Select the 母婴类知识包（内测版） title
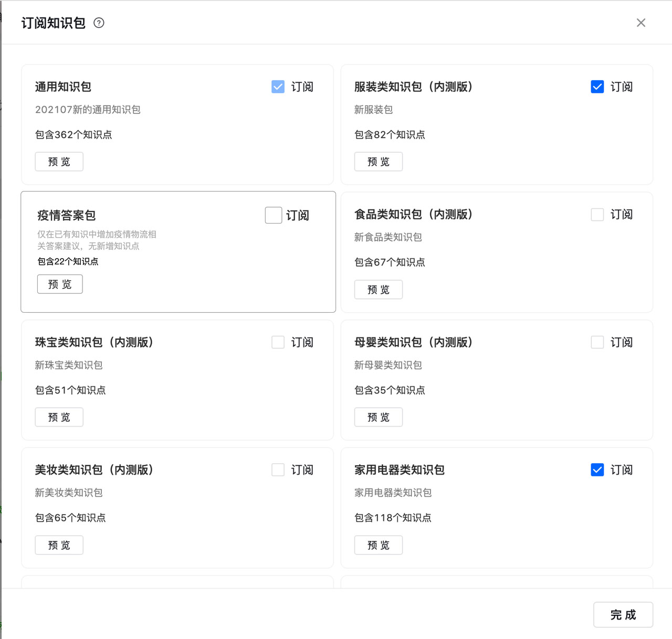The width and height of the screenshot is (672, 639). point(414,342)
